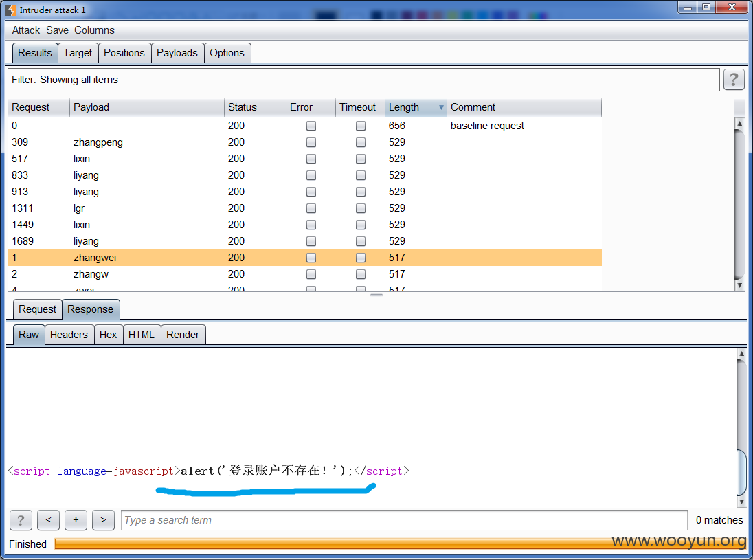Toggle Timeout checkbox for zhangpeng row
The image size is (753, 560).
click(x=361, y=142)
